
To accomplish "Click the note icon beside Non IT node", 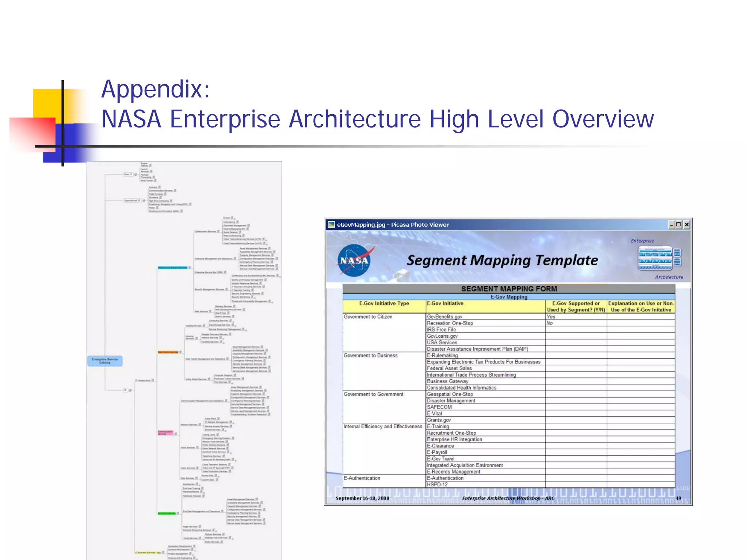I will click(x=136, y=174).
